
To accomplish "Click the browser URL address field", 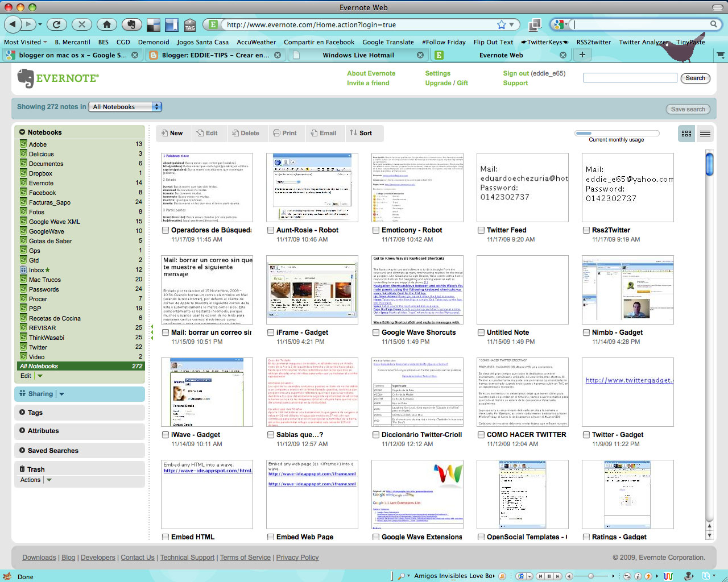I will 358,24.
